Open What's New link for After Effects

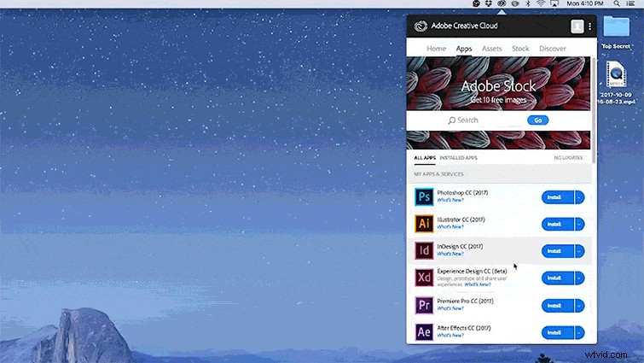tap(450, 335)
